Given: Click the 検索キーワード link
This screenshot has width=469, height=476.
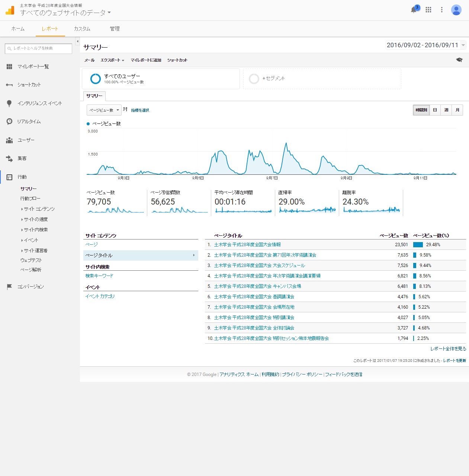Looking at the screenshot, I should (x=99, y=276).
